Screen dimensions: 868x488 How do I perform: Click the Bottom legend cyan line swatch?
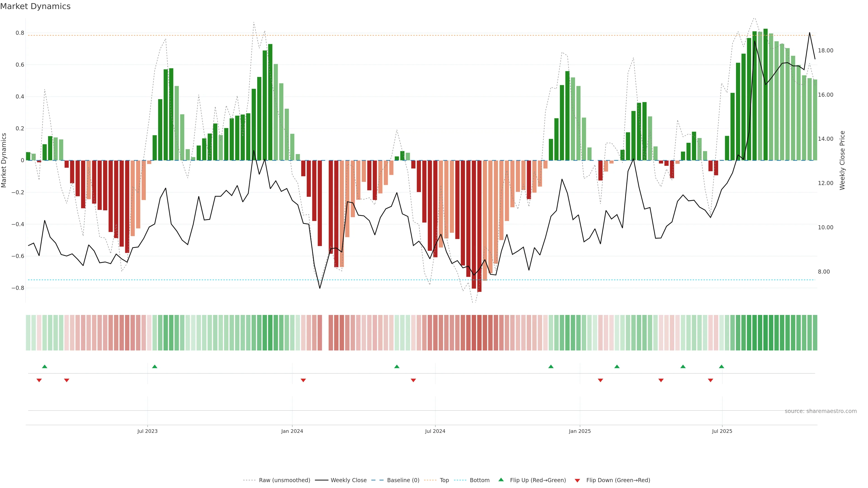point(460,480)
